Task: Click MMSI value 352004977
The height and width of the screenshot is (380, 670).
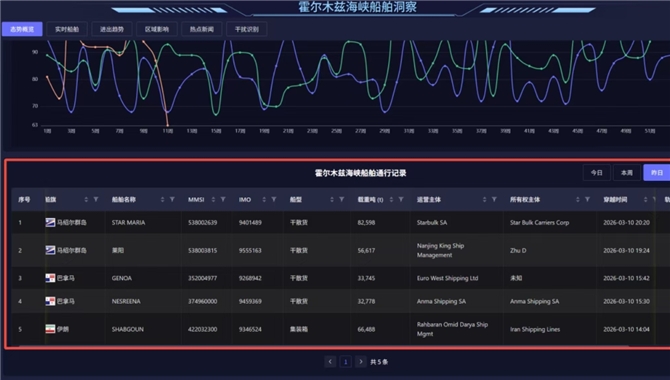Action: pyautogui.click(x=203, y=278)
